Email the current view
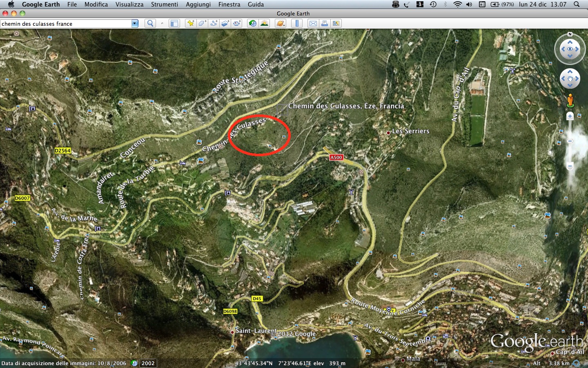The width and height of the screenshot is (588, 368). click(x=313, y=23)
